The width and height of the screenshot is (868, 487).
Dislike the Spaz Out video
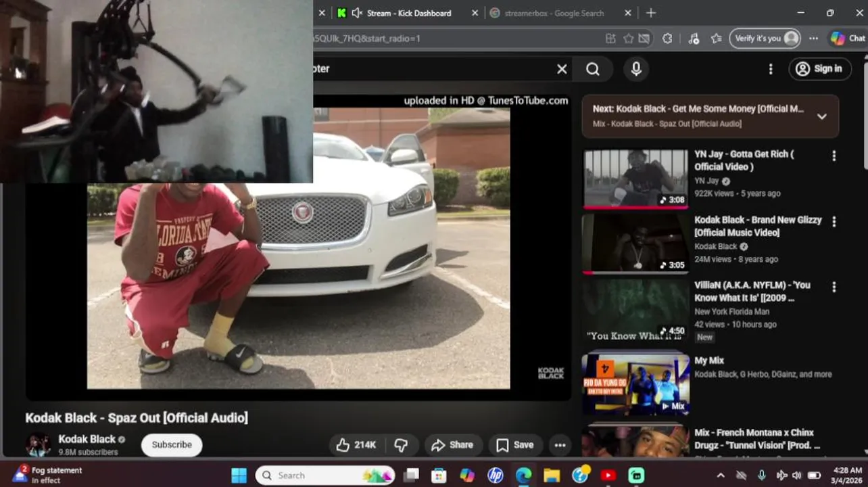(401, 445)
